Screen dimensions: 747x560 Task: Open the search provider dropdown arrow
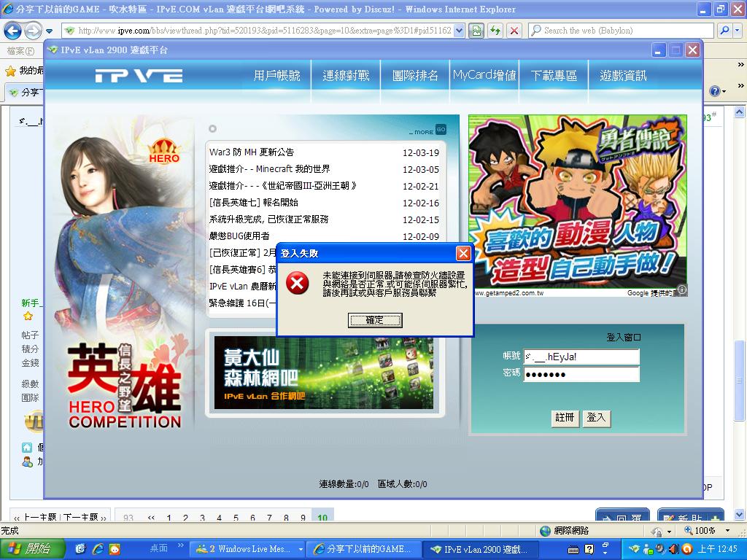point(736,31)
